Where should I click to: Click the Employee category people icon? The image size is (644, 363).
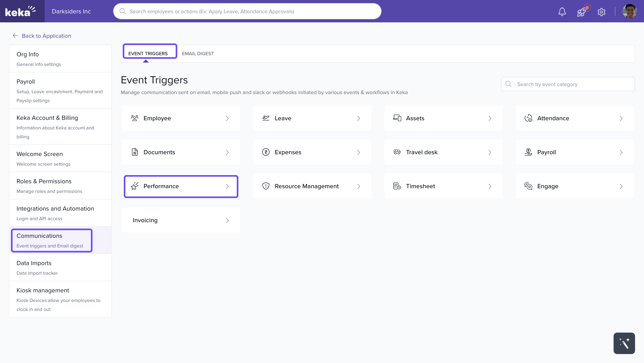tap(134, 118)
